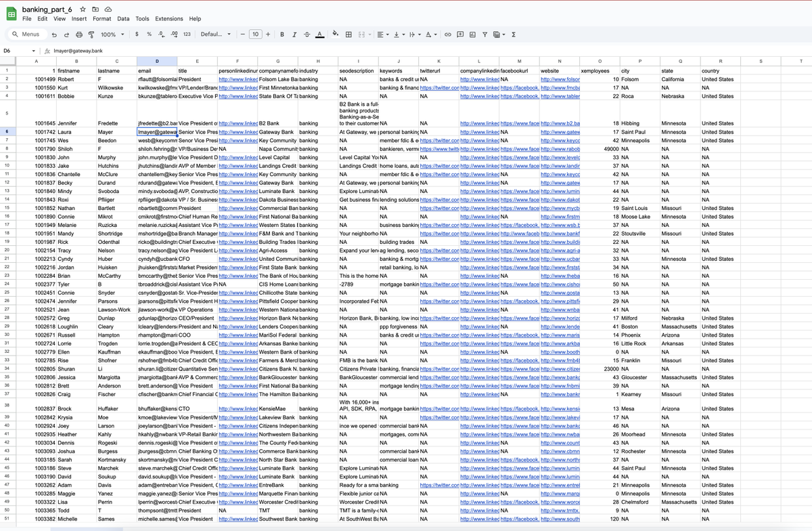Open the move-to-folder icon
Screen dimensions: 812x531
(x=95, y=9)
